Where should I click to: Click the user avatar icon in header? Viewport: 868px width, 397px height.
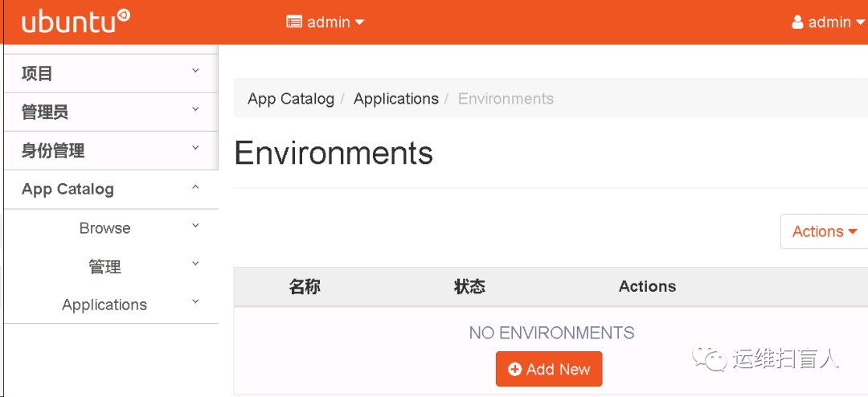(797, 23)
